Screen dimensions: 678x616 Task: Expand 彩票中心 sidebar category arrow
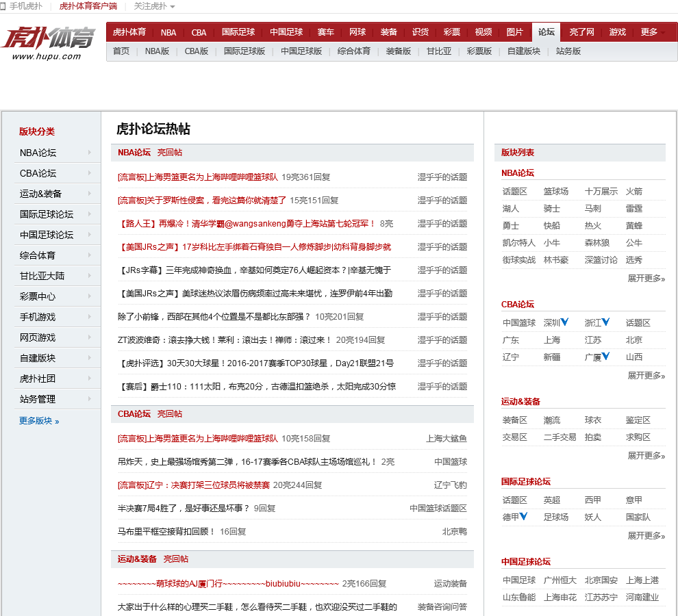(x=90, y=296)
